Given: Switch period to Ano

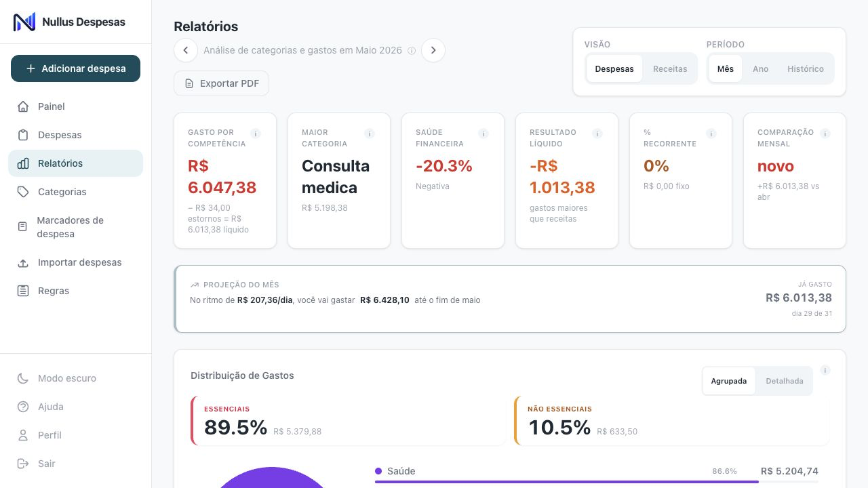Looking at the screenshot, I should (761, 68).
